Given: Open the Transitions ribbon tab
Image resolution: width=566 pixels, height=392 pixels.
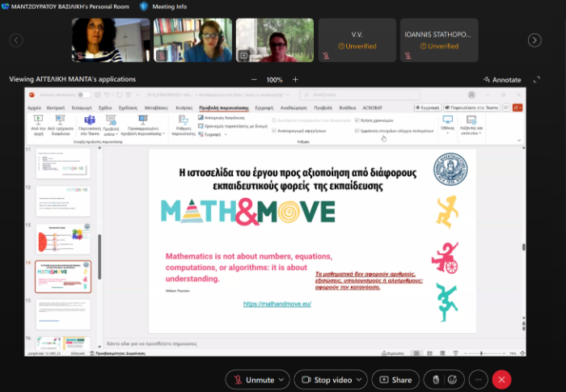Looking at the screenshot, I should [156, 108].
